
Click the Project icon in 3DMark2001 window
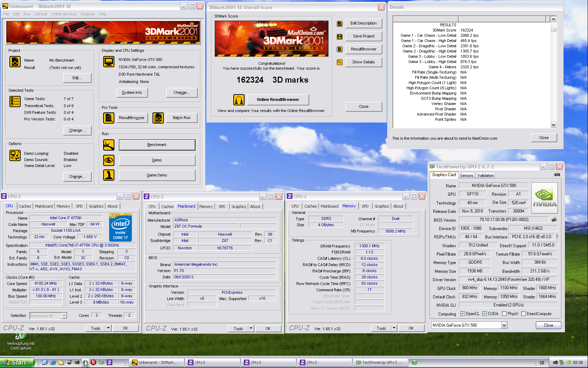click(x=15, y=62)
